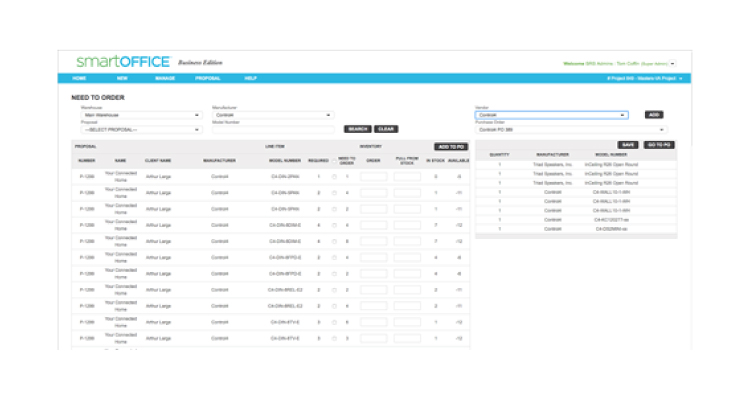
Task: Click the CLIENT NAME column header
Action: coord(158,161)
